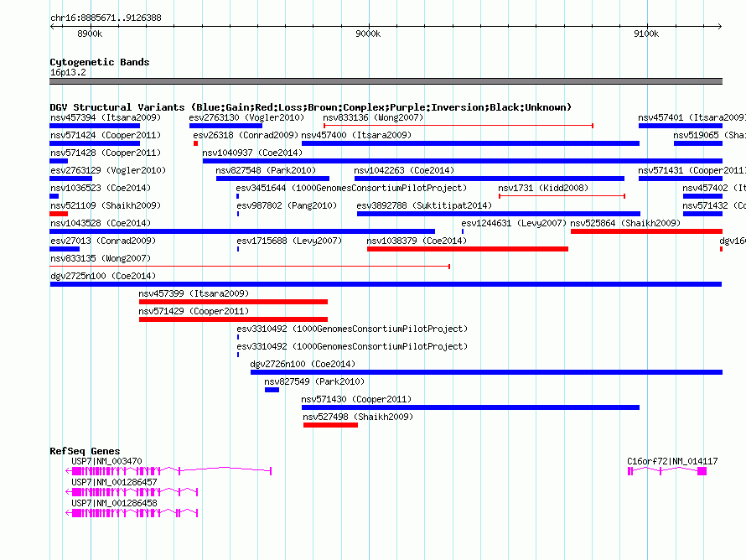This screenshot has height=560, width=746.
Task: Click the DGV Structural Variants track title
Action: click(310, 107)
